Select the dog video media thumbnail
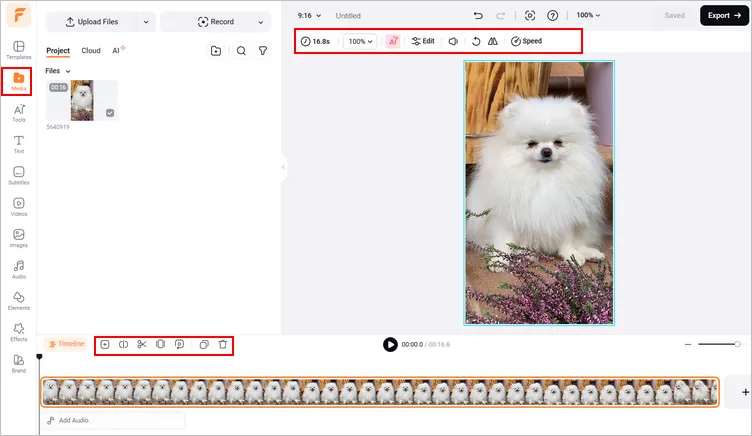The width and height of the screenshot is (752, 436). coord(82,100)
